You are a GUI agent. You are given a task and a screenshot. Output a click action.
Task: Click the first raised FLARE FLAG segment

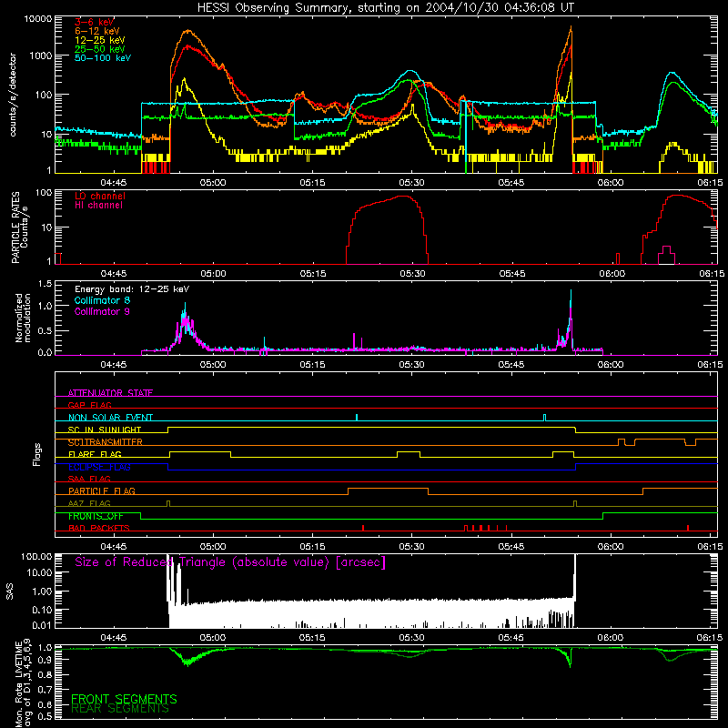[x=200, y=451]
